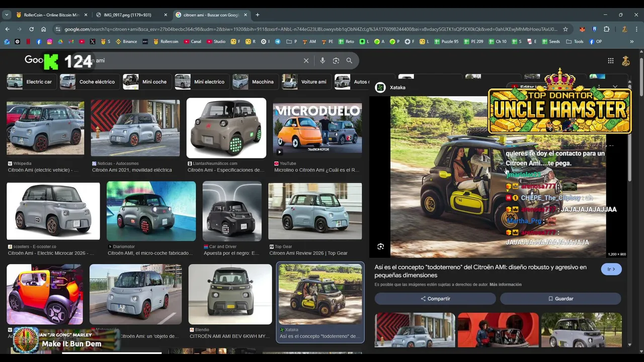Viewport: 644px width, 362px height.
Task: Open the Instagram bookmark
Action: 49,42
